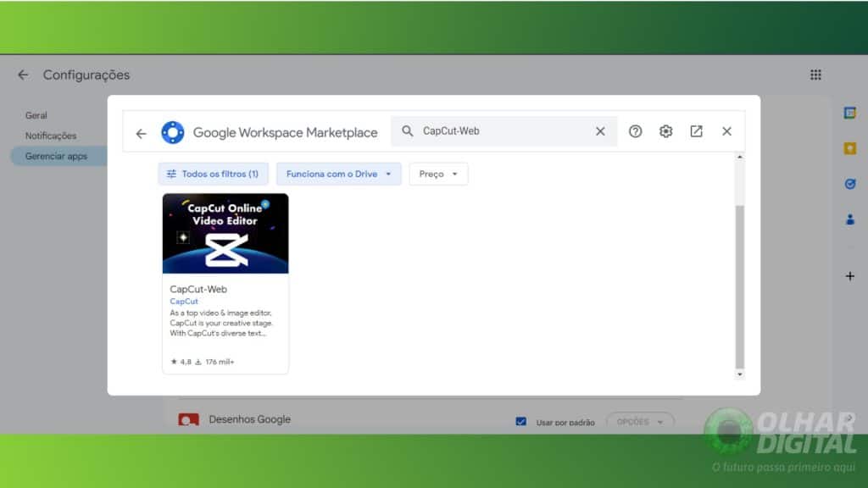Open the Google apps grid launcher
The image size is (868, 488).
(x=815, y=75)
